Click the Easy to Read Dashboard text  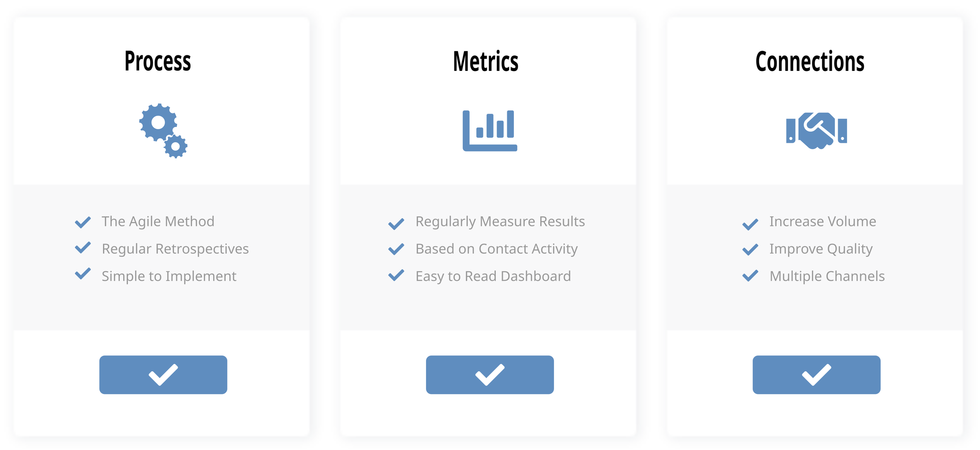[x=493, y=276]
